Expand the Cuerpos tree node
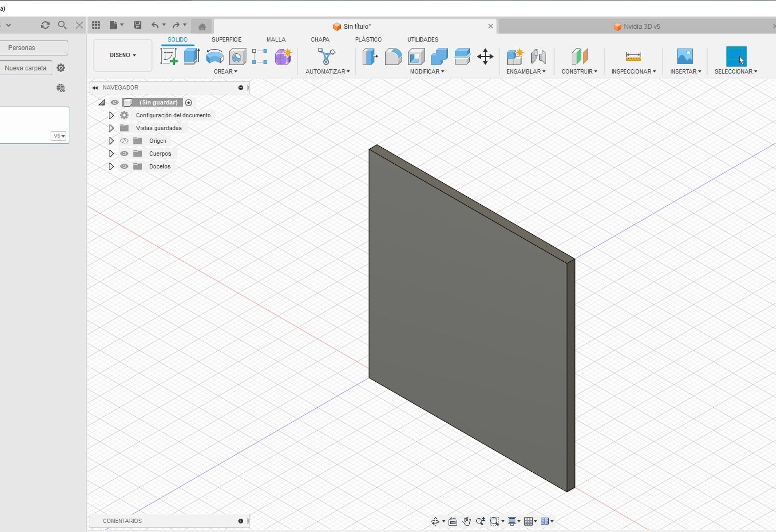Image resolution: width=776 pixels, height=532 pixels. click(111, 154)
